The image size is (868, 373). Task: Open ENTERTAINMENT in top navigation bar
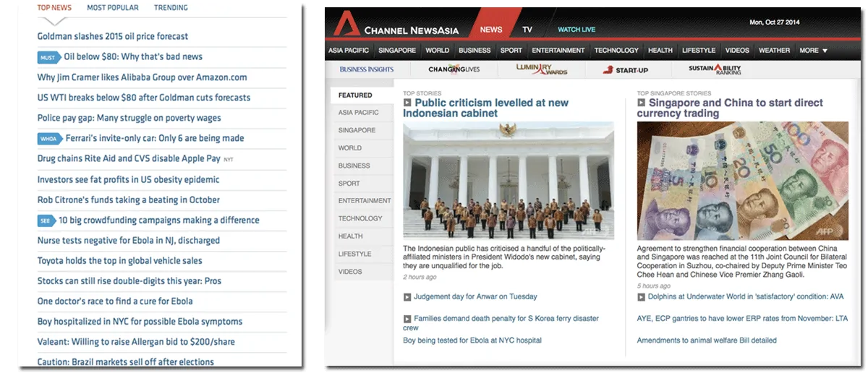pyautogui.click(x=558, y=51)
